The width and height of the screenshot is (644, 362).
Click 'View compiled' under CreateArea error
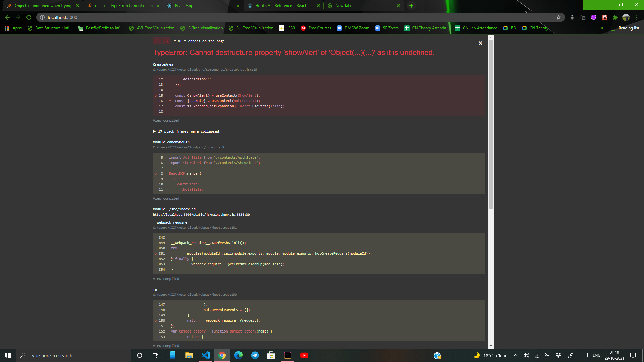point(166,120)
